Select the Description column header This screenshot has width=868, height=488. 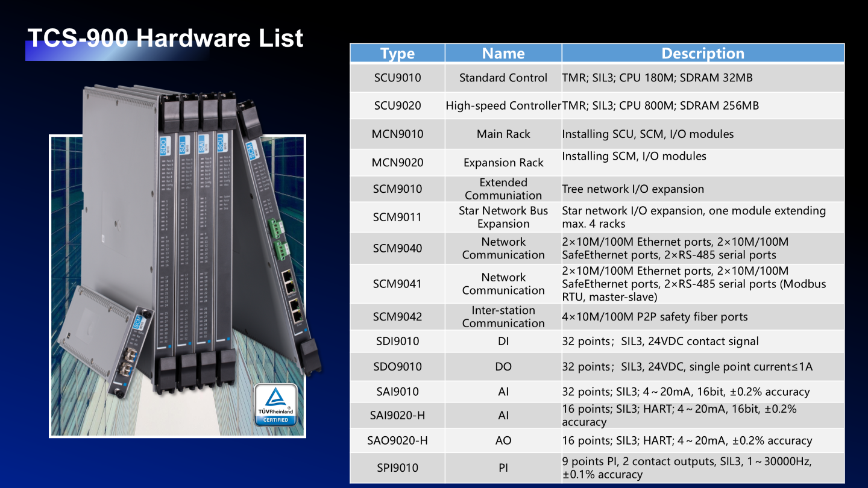(x=702, y=54)
